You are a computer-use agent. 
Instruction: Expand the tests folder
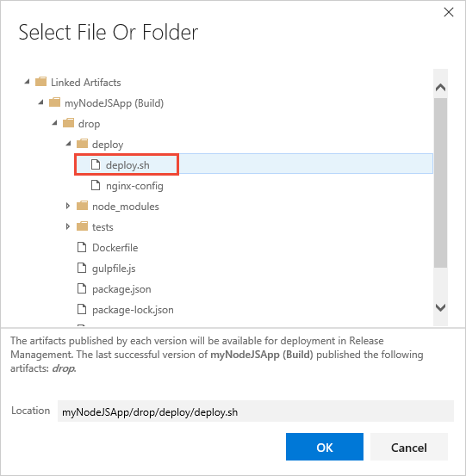[68, 226]
